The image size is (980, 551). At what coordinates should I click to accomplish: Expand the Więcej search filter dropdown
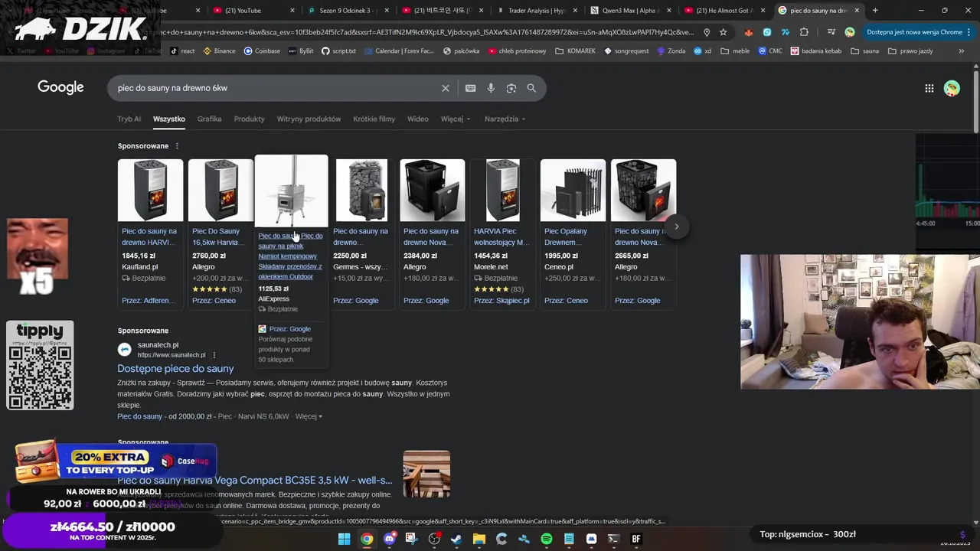pos(456,119)
